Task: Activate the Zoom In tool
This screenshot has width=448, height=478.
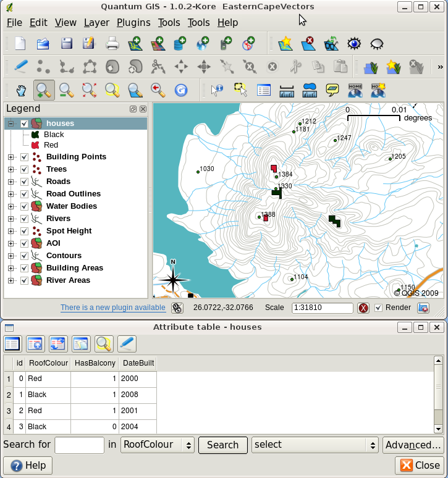Action: (43, 91)
